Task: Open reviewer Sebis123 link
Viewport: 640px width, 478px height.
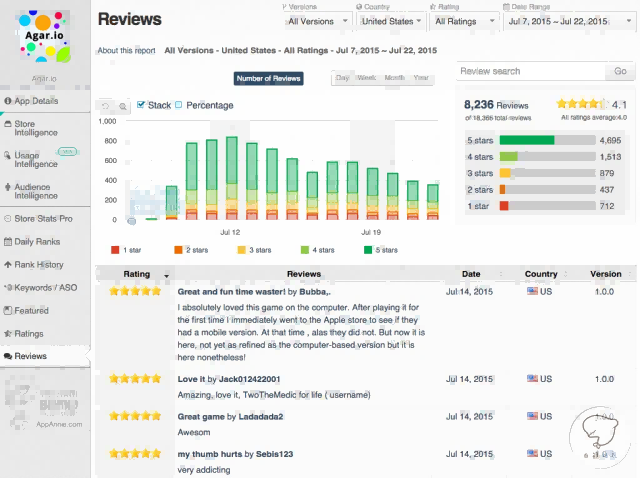Action: [x=274, y=454]
